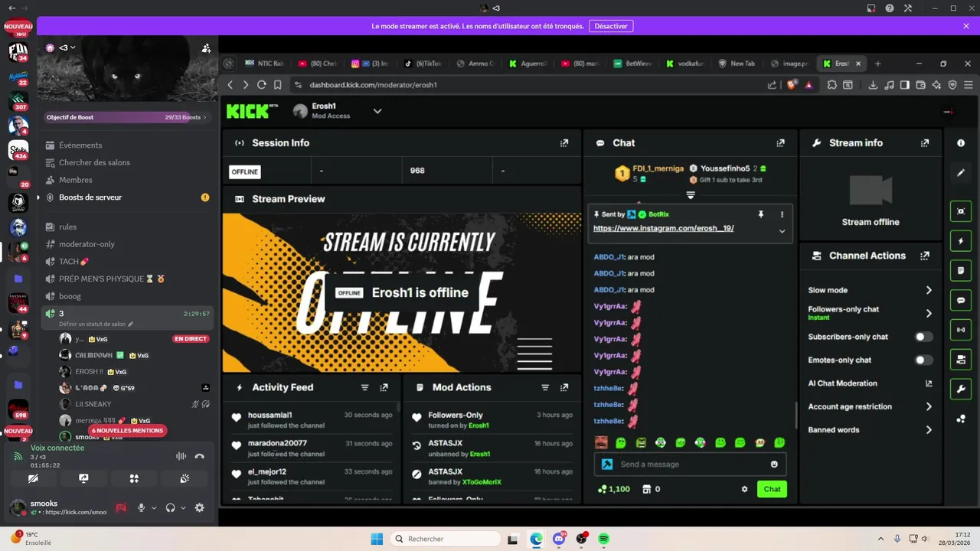Collapse chat leaderboard handle
The width and height of the screenshot is (980, 551).
(691, 195)
